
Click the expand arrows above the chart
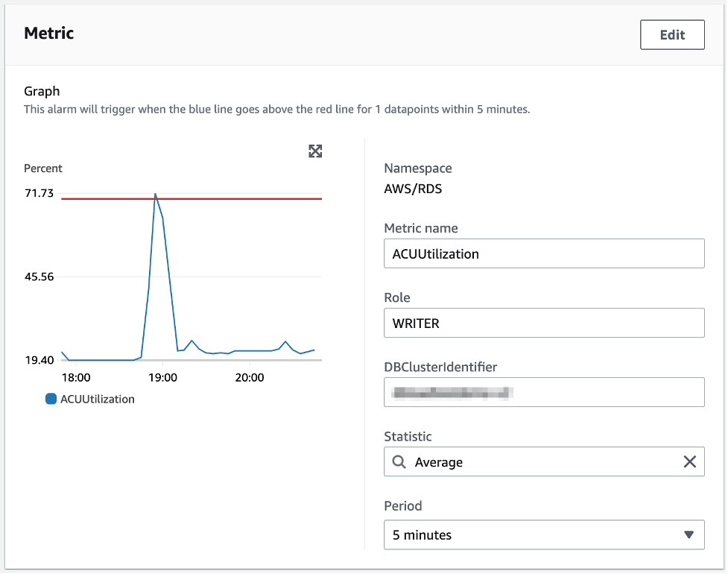[315, 151]
